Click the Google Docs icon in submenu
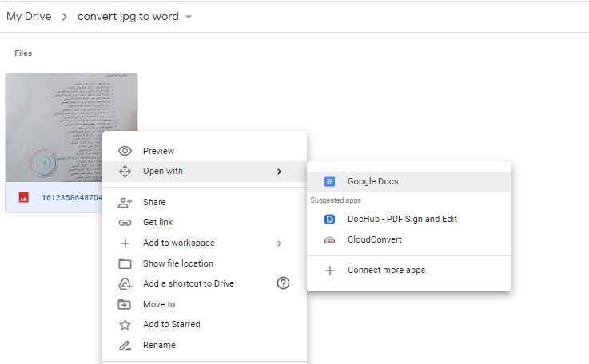Viewport: 589px width, 364px height. pyautogui.click(x=329, y=182)
